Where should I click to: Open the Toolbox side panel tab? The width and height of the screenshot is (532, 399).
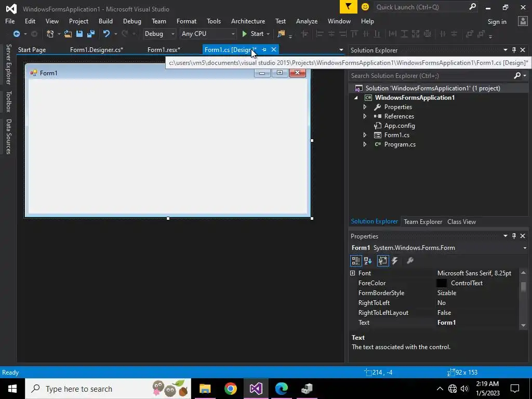click(8, 101)
